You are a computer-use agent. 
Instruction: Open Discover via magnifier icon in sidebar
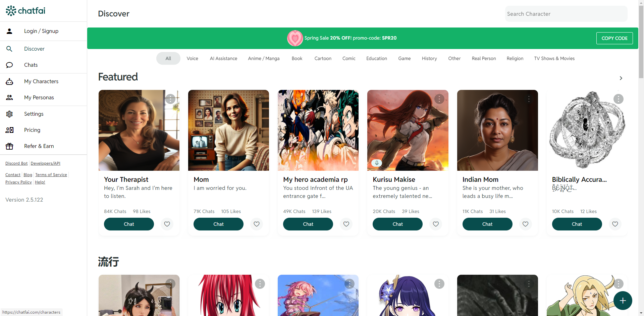pos(9,49)
